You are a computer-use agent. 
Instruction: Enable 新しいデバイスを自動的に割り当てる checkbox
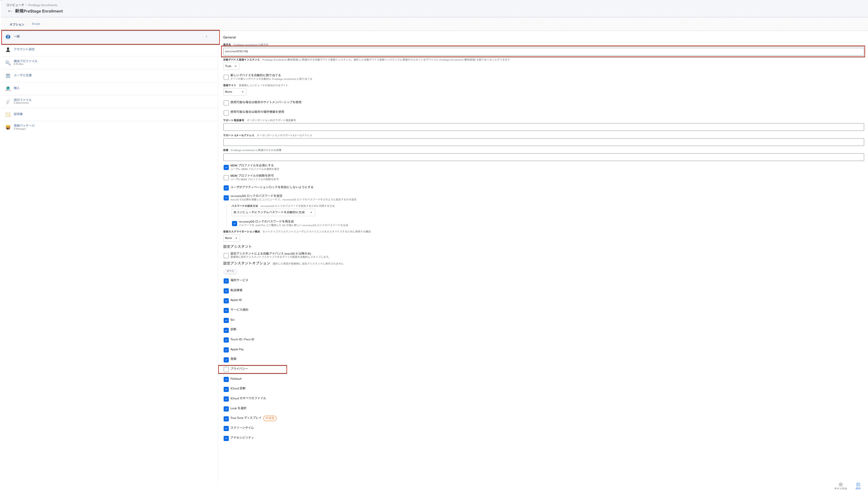226,77
